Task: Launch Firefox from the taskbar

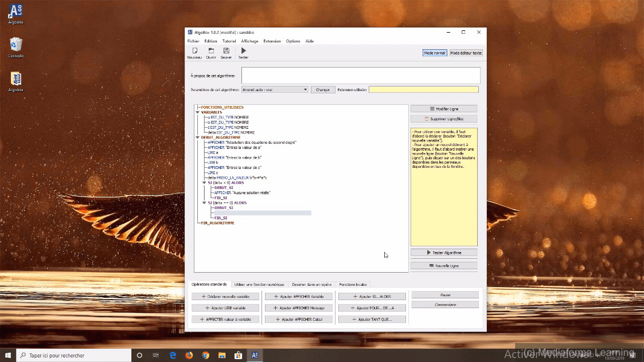Action: [x=189, y=355]
